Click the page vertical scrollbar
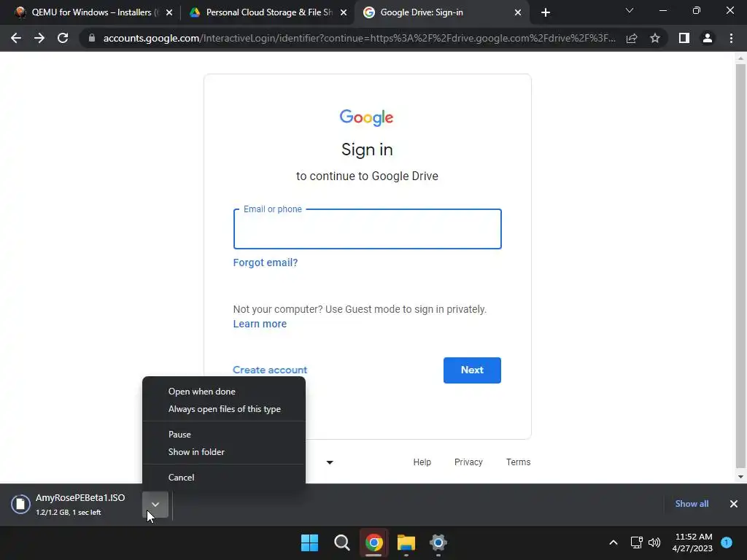Viewport: 747px width, 560px height. [x=740, y=265]
